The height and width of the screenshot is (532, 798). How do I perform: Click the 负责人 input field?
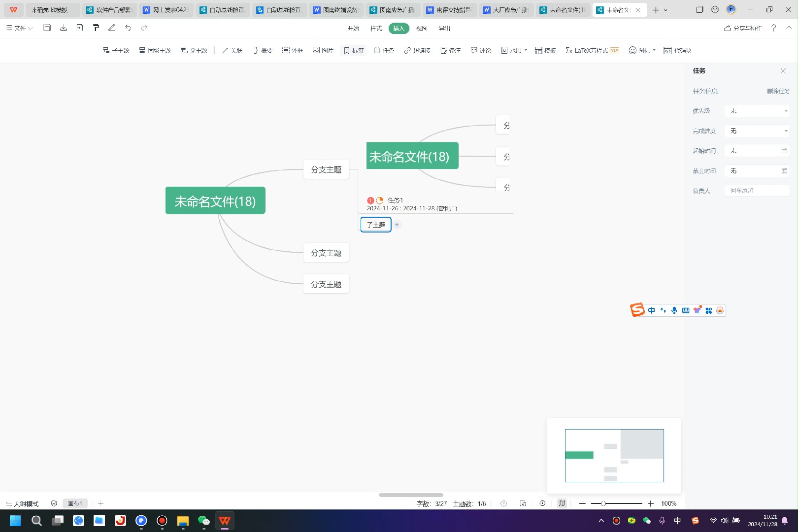click(757, 191)
